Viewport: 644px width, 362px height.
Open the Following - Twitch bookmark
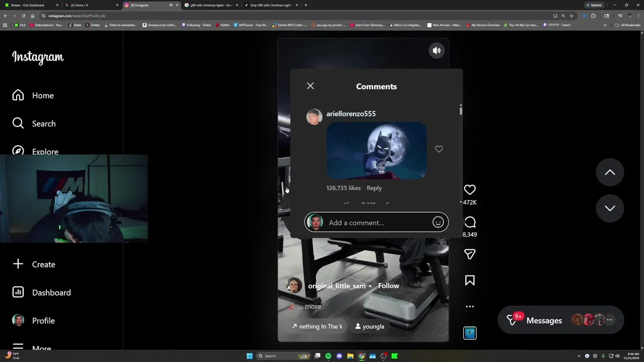point(196,25)
